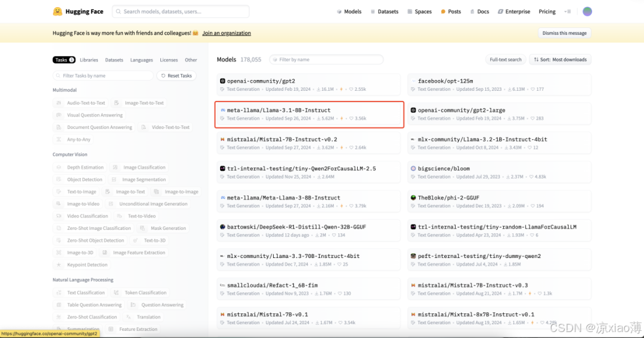Select the Tasks filter tab
644x338 pixels.
pyautogui.click(x=64, y=60)
